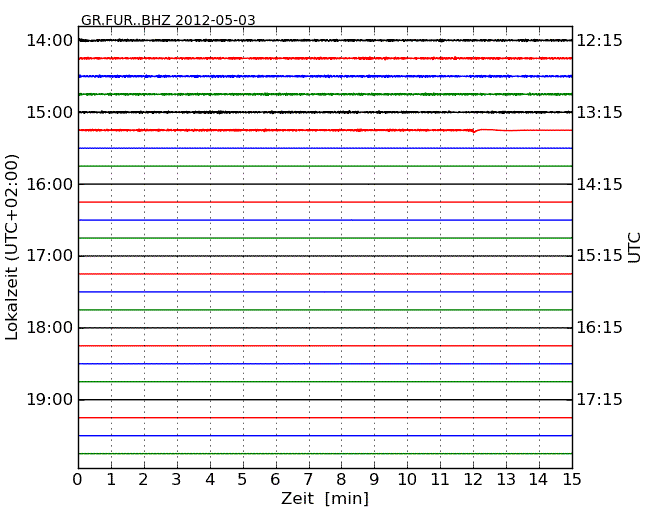Select the 16:15 UTC tick label
The image size is (650, 520).
click(x=600, y=328)
